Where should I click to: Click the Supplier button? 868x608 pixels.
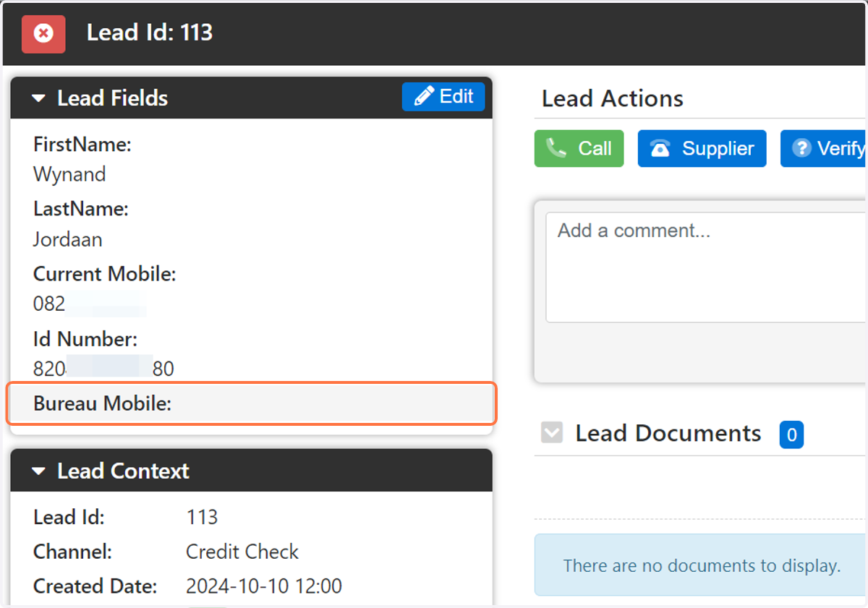click(702, 148)
